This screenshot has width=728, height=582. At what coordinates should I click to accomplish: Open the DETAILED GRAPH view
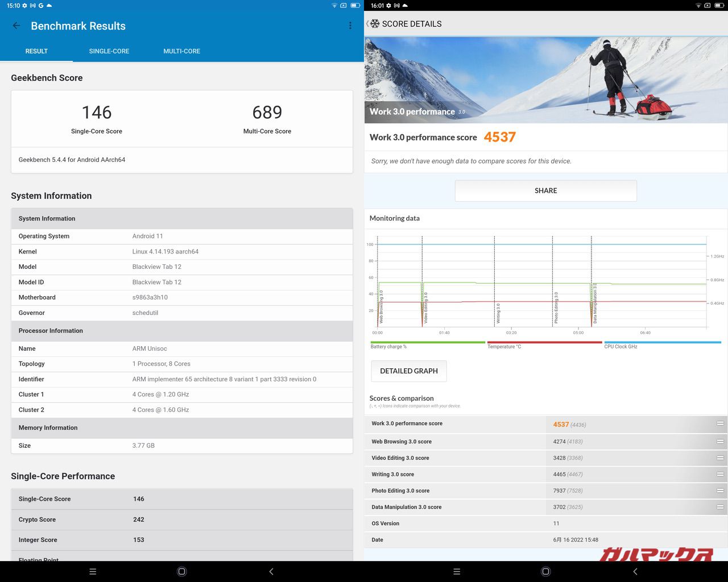(408, 371)
